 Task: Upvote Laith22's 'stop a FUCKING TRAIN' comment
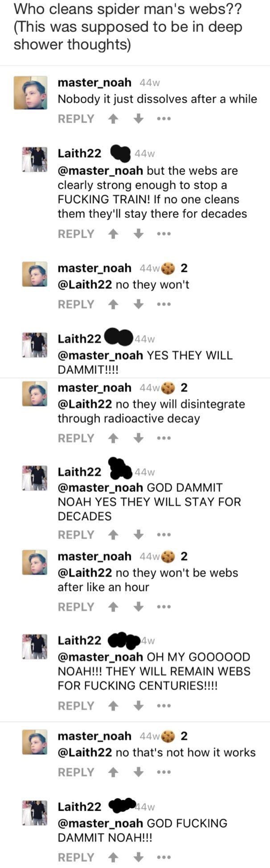114,234
